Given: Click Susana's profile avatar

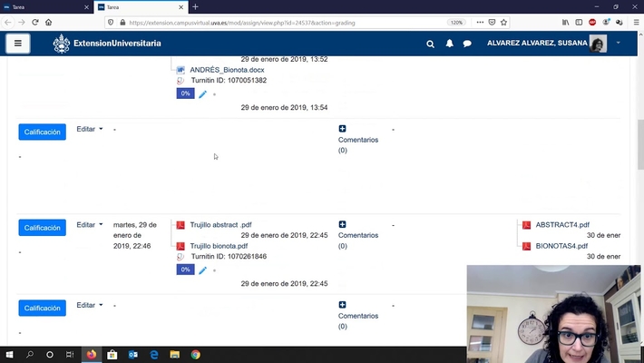Looking at the screenshot, I should (598, 44).
